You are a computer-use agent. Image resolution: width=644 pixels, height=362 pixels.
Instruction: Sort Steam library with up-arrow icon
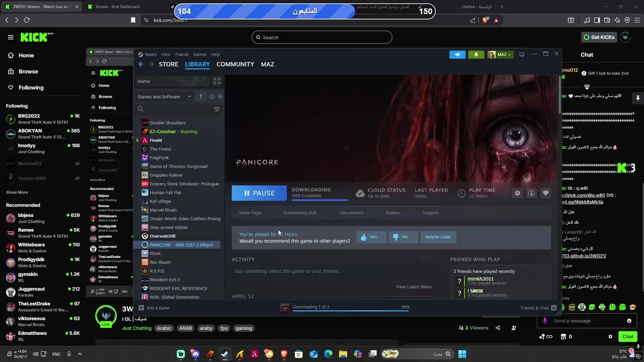pos(201,97)
